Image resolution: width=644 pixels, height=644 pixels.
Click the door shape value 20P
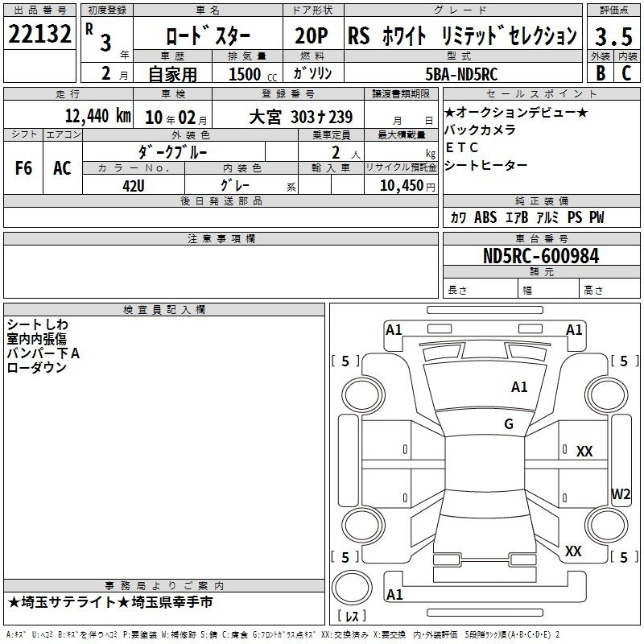[x=312, y=35]
